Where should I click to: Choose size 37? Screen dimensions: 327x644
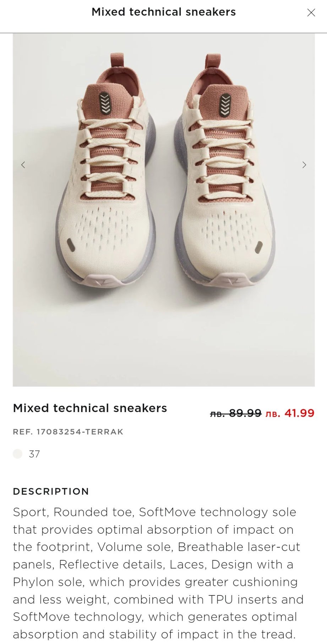pos(34,454)
